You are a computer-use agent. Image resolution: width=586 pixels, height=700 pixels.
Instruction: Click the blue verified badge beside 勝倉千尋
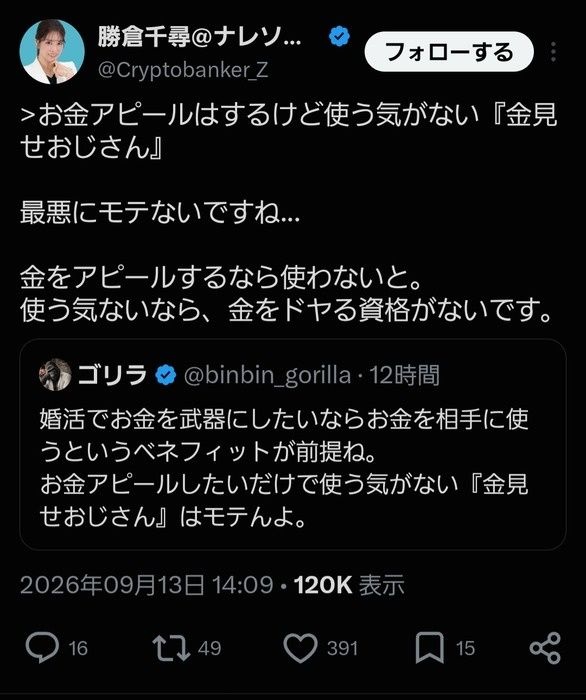[x=339, y=37]
